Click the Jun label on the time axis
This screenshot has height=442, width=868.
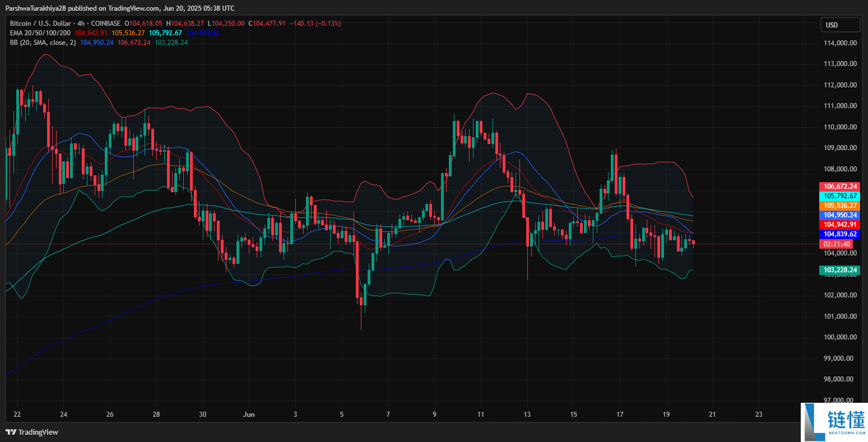click(x=249, y=415)
